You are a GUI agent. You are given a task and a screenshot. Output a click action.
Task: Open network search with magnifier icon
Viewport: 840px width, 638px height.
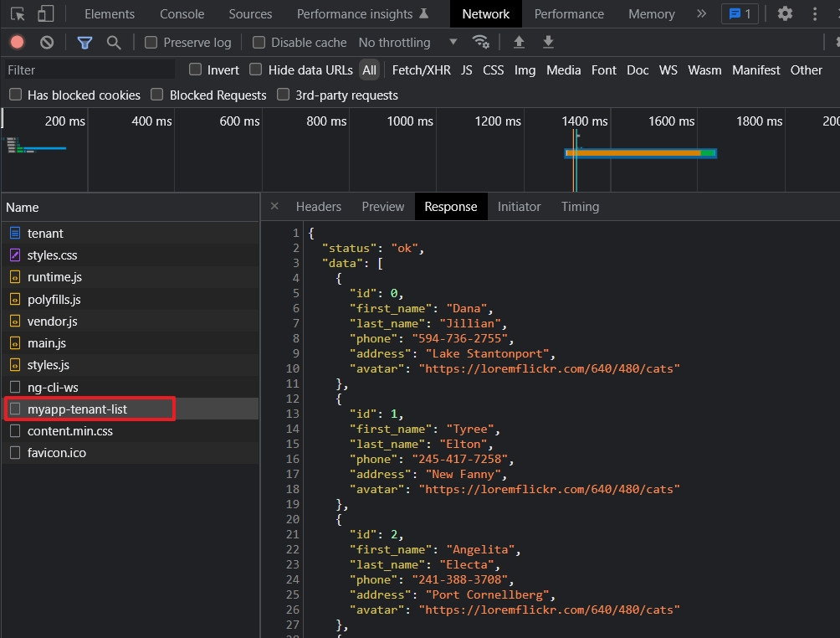tap(114, 43)
